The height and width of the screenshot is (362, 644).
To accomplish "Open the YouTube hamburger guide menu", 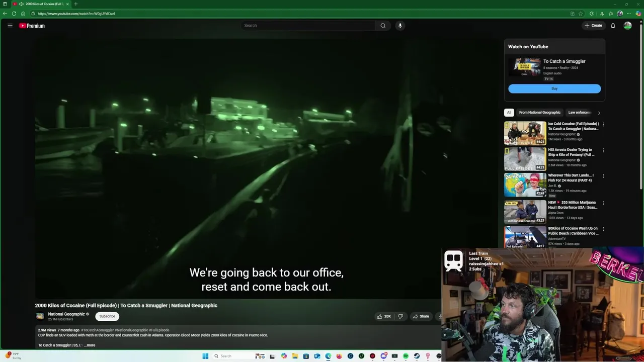I will pyautogui.click(x=10, y=26).
